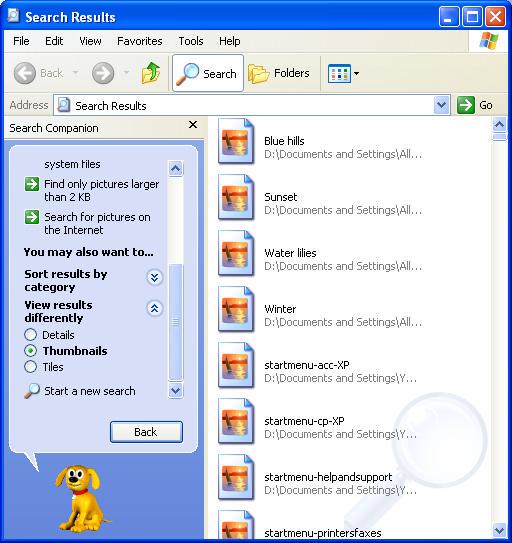Select the Tiles radio option

(x=30, y=367)
